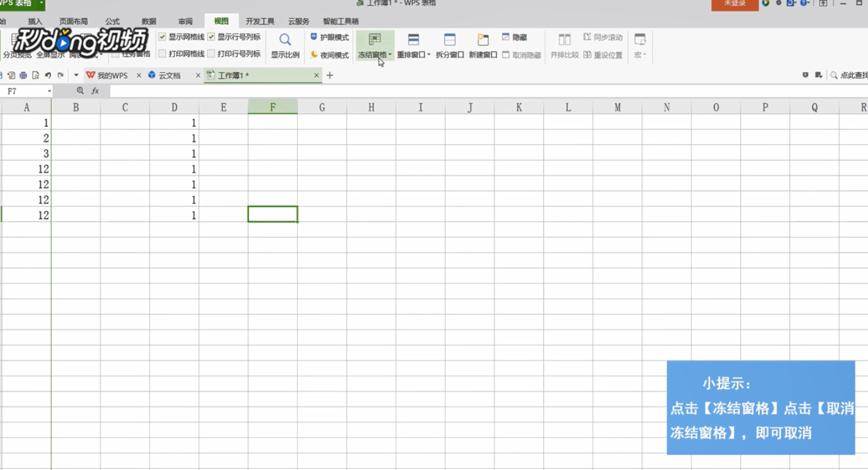The width and height of the screenshot is (868, 470).
Task: Switch on night mode (夜间模式)
Action: 329,55
